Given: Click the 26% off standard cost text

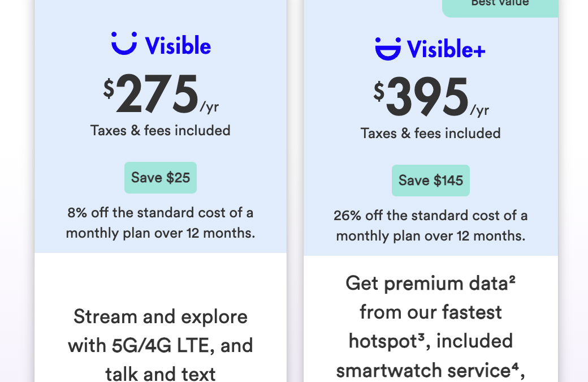Looking at the screenshot, I should [431, 225].
